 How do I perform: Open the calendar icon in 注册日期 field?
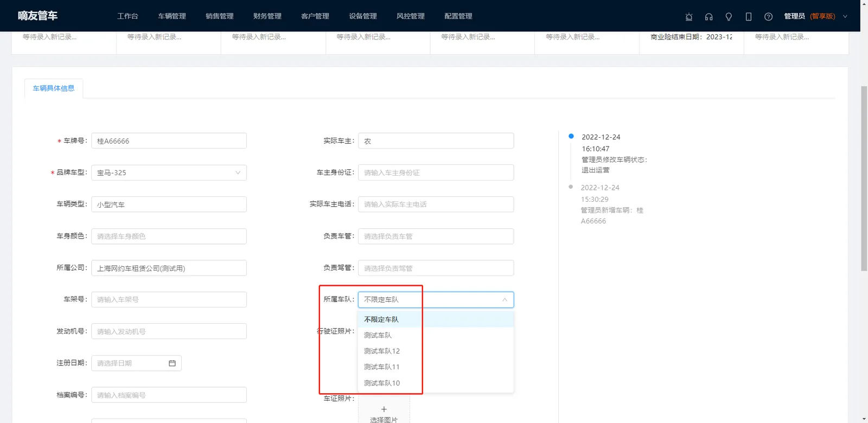(172, 363)
